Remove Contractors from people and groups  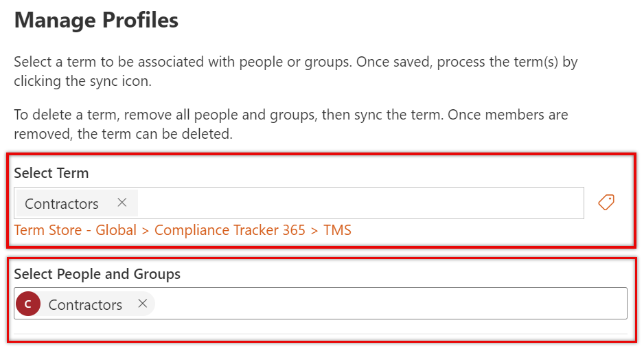[x=143, y=304]
